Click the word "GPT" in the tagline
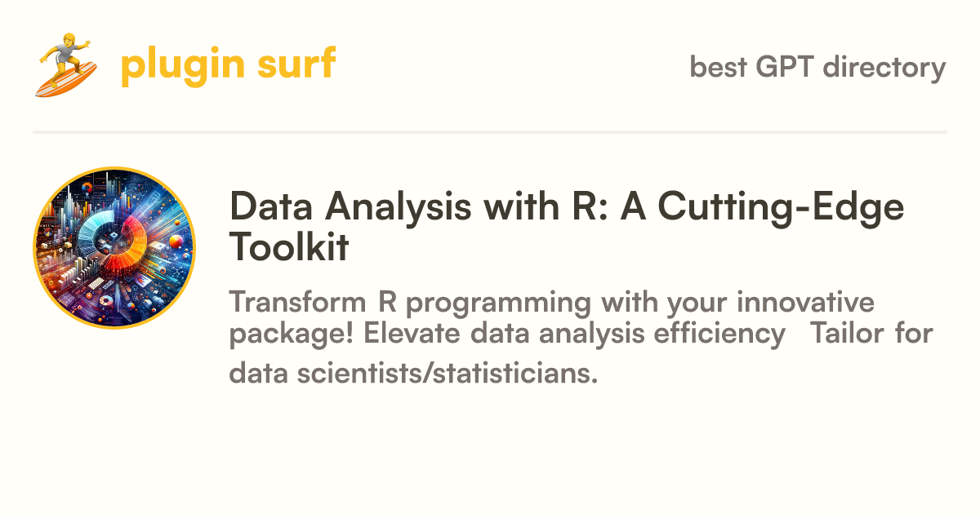Viewport: 980px width, 514px height. (783, 67)
